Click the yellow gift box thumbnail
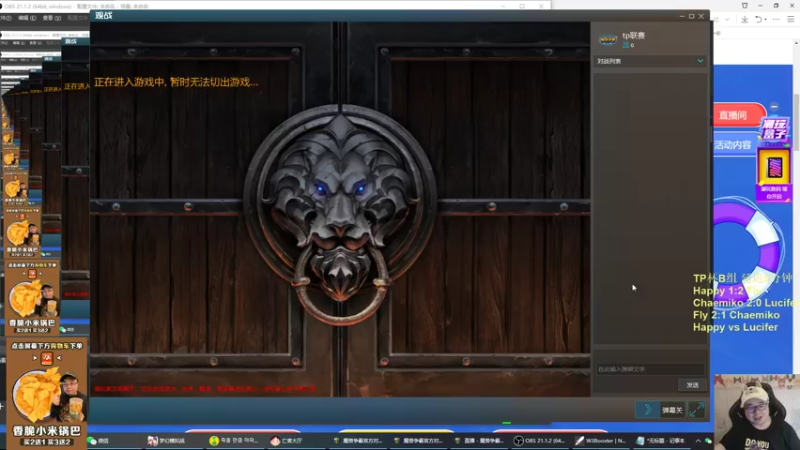This screenshot has width=800, height=450. coord(773,167)
